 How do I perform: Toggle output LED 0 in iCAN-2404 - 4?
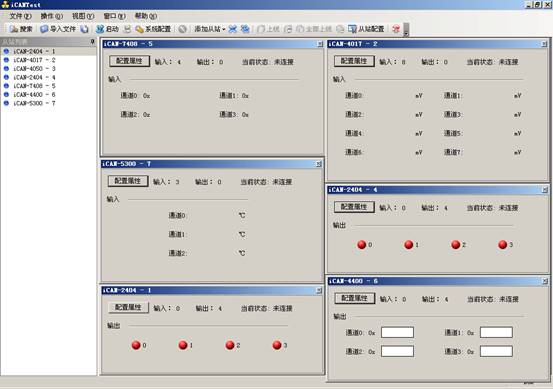click(361, 244)
